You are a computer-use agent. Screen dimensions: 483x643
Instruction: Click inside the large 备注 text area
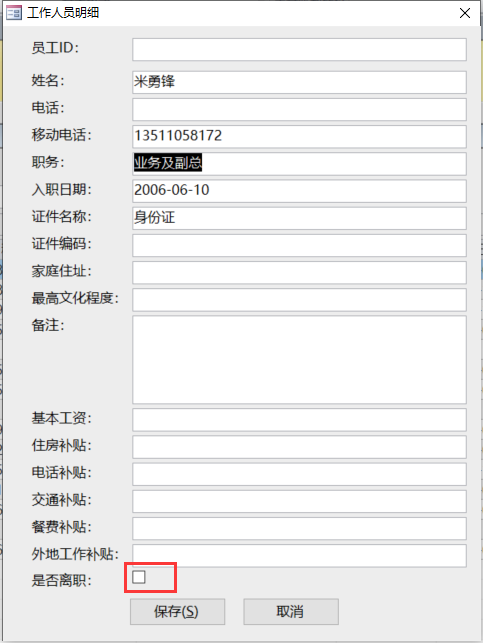(x=299, y=360)
